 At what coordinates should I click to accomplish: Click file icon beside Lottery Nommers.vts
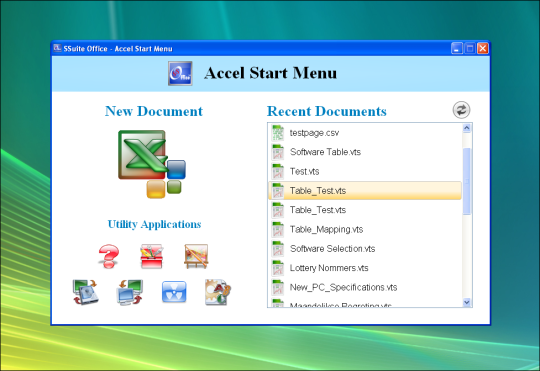point(278,268)
